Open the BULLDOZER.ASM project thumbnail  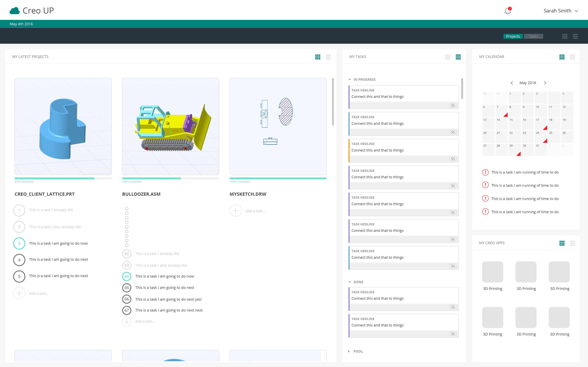click(170, 126)
